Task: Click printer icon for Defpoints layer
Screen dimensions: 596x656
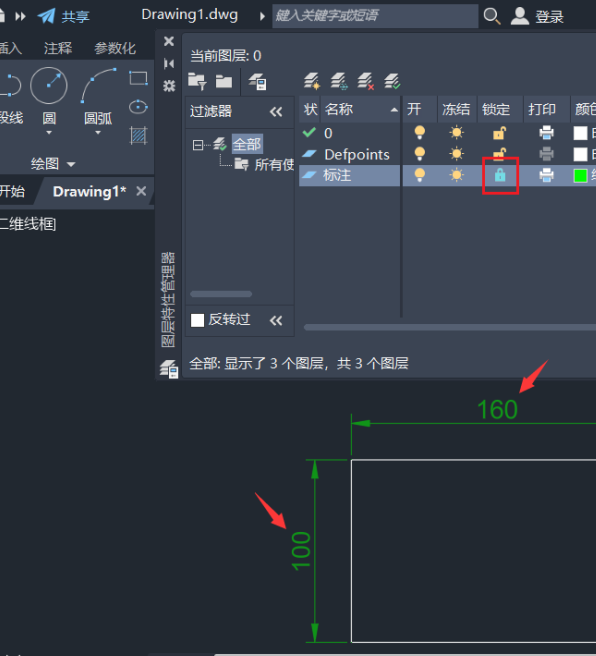Action: [x=546, y=154]
